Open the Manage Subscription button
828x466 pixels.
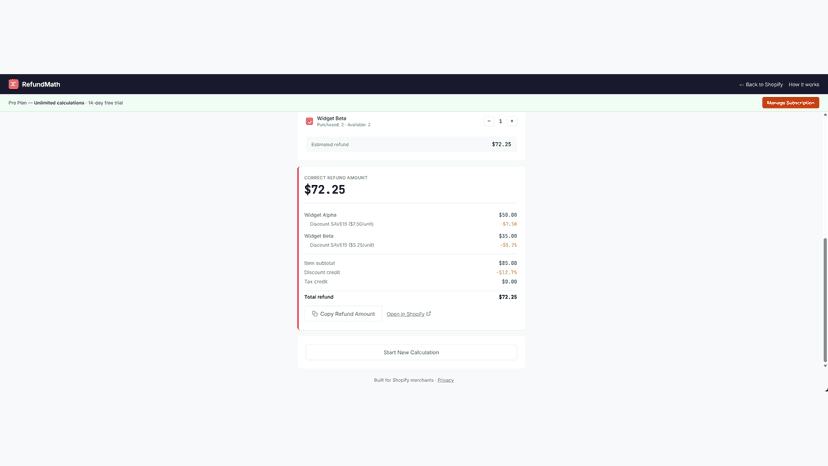pyautogui.click(x=790, y=102)
